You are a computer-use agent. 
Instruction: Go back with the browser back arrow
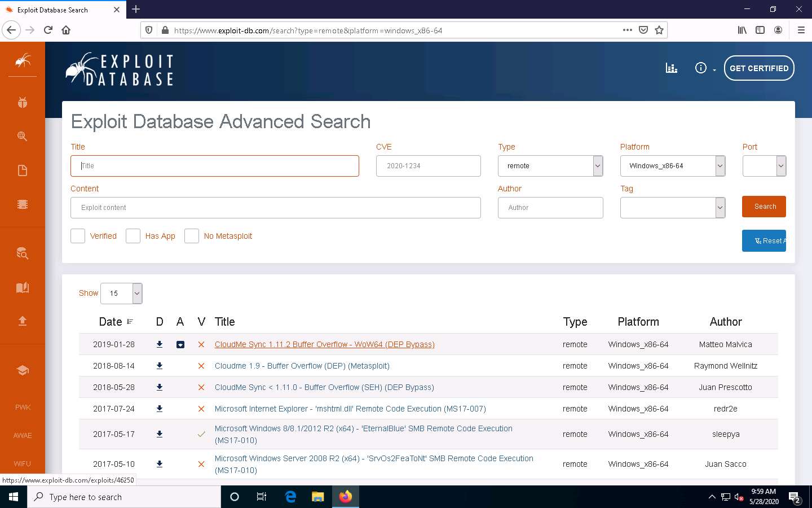[x=11, y=30]
